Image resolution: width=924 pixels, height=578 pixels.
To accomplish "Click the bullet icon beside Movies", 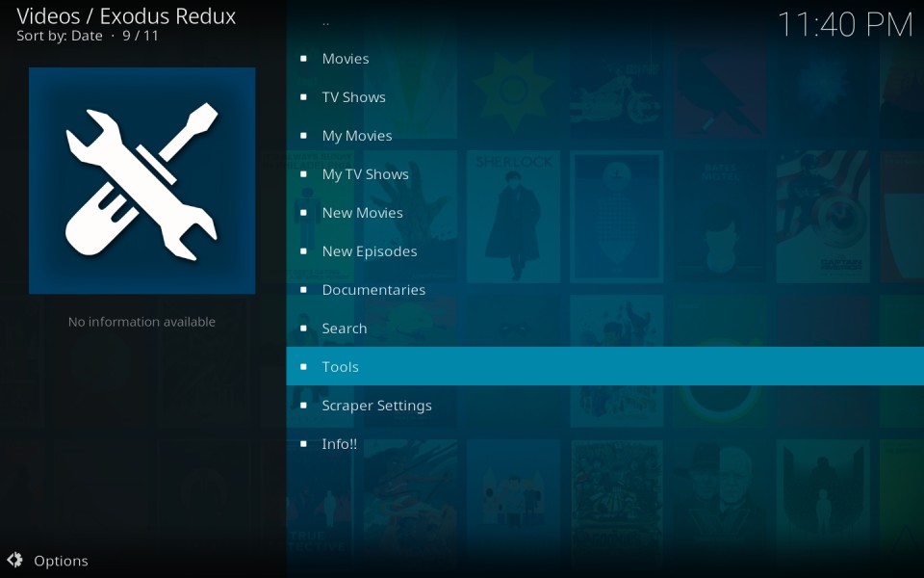I will pyautogui.click(x=303, y=59).
